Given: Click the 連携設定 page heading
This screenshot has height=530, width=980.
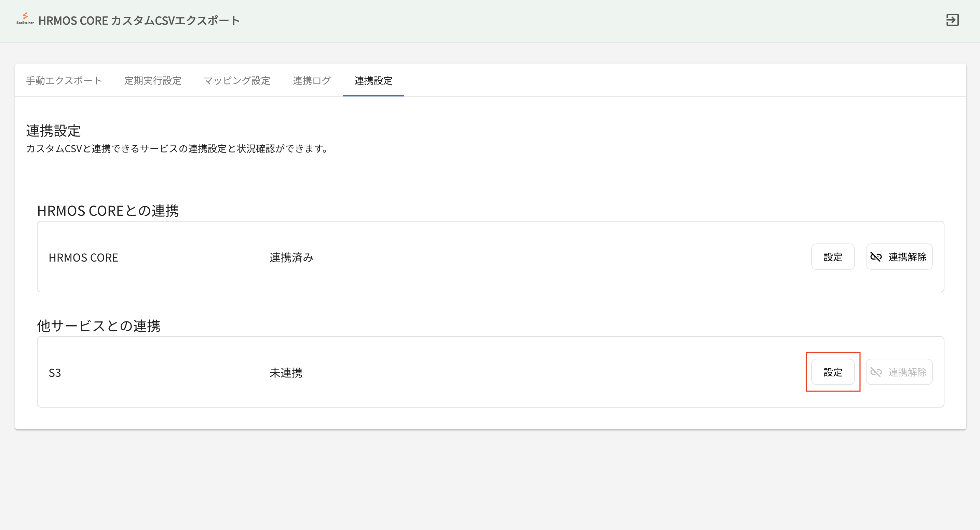Looking at the screenshot, I should coord(53,131).
